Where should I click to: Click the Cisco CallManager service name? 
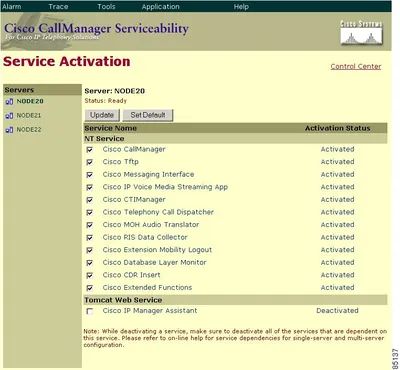click(134, 149)
